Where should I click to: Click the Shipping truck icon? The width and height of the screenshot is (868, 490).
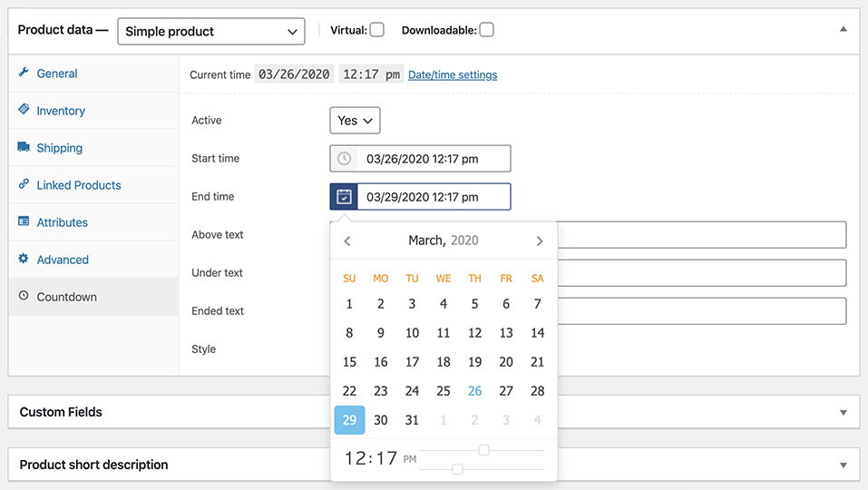click(x=24, y=147)
